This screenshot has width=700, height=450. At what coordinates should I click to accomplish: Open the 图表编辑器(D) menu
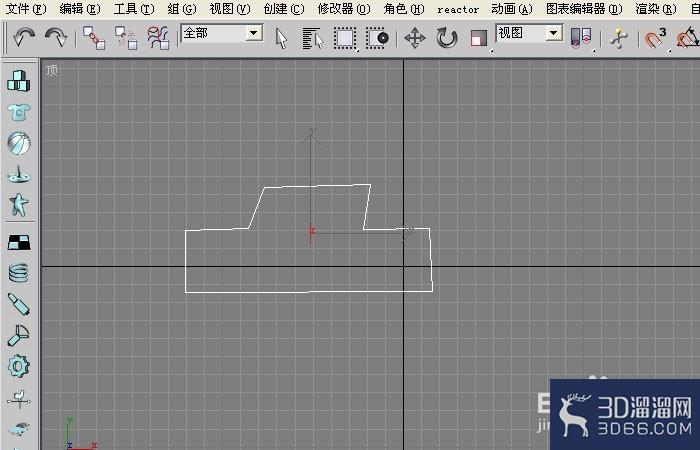point(584,9)
